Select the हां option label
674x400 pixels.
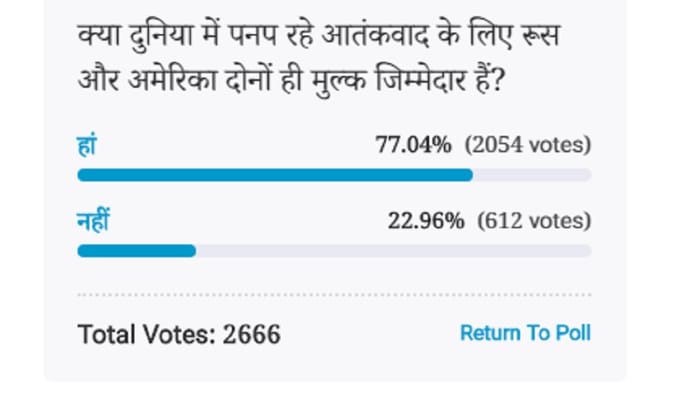pos(86,146)
